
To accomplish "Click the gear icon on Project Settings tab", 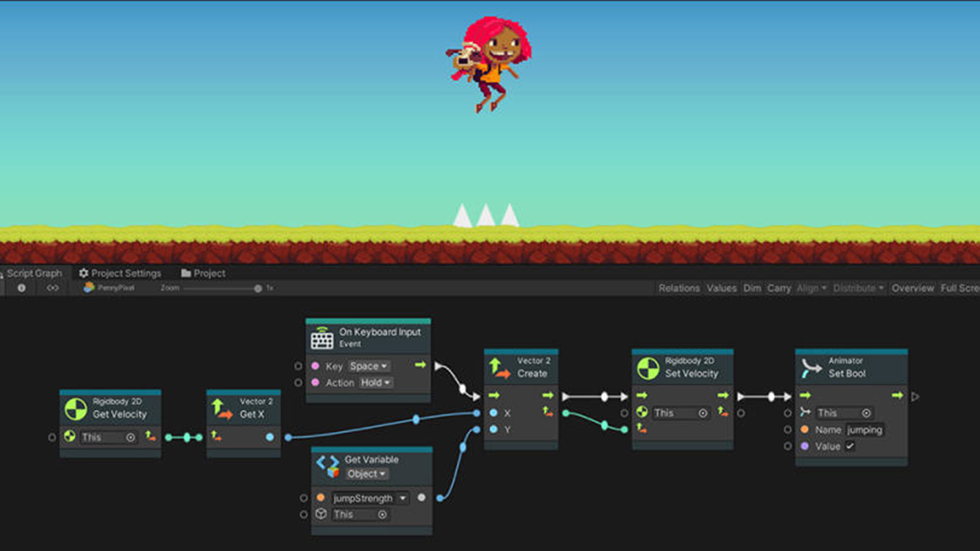I will (x=84, y=274).
